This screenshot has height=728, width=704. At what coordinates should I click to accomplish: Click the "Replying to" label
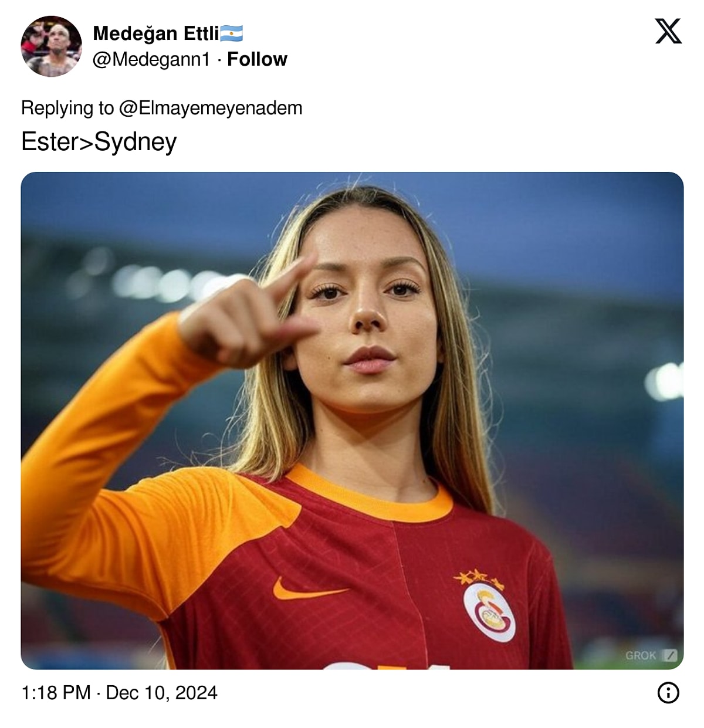point(67,108)
